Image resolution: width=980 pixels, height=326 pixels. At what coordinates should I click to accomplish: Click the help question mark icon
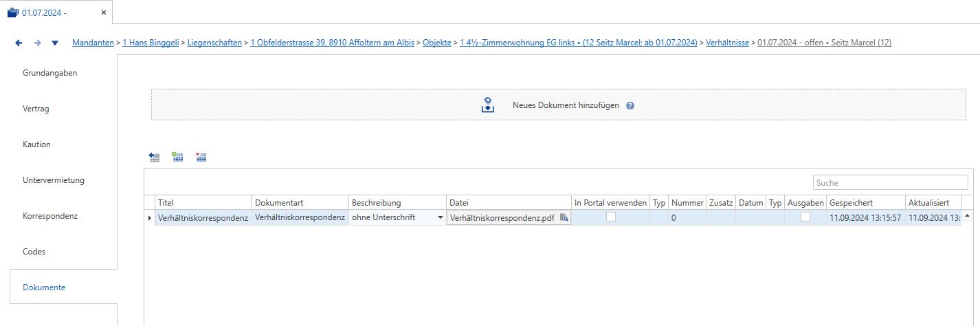pyautogui.click(x=630, y=106)
